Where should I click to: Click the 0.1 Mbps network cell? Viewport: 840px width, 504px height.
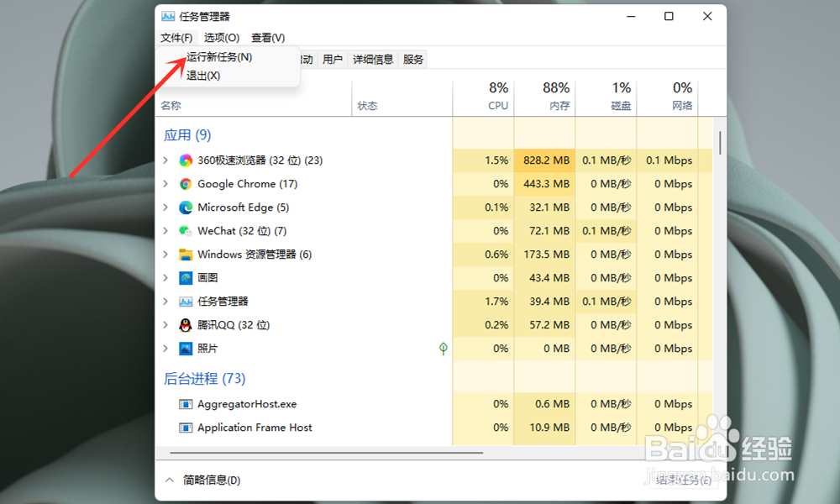pyautogui.click(x=668, y=160)
